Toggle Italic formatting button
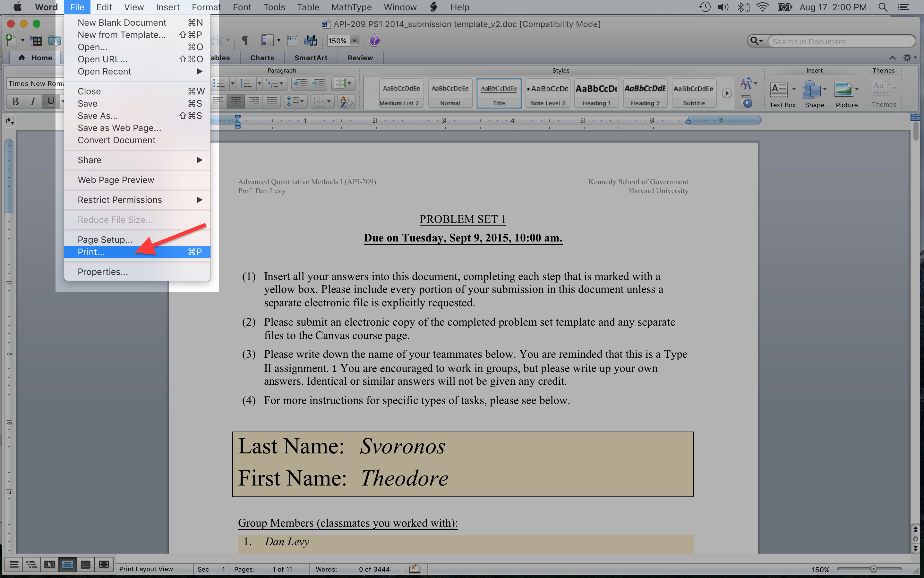This screenshot has width=924, height=578. (33, 101)
